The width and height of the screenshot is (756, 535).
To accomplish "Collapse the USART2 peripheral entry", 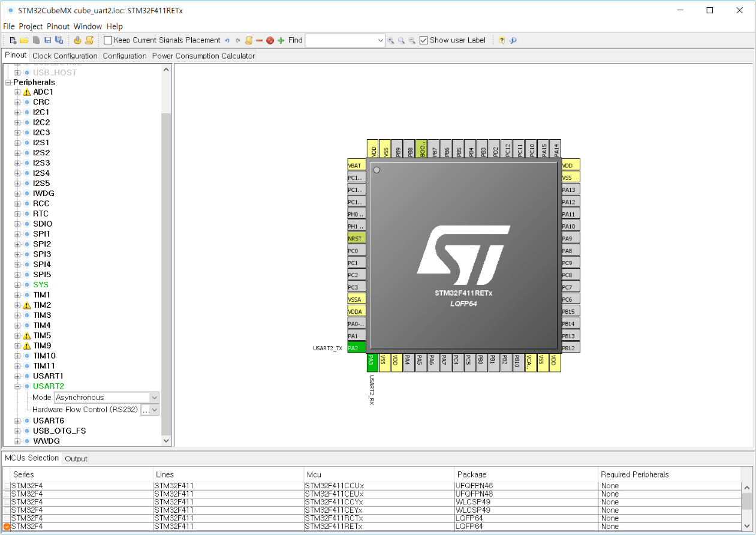I will tap(17, 386).
